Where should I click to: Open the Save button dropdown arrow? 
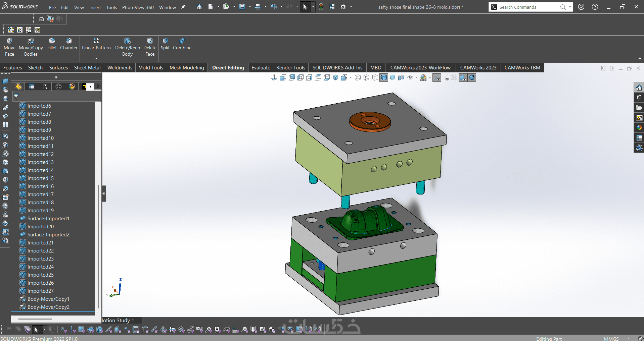pyautogui.click(x=250, y=7)
